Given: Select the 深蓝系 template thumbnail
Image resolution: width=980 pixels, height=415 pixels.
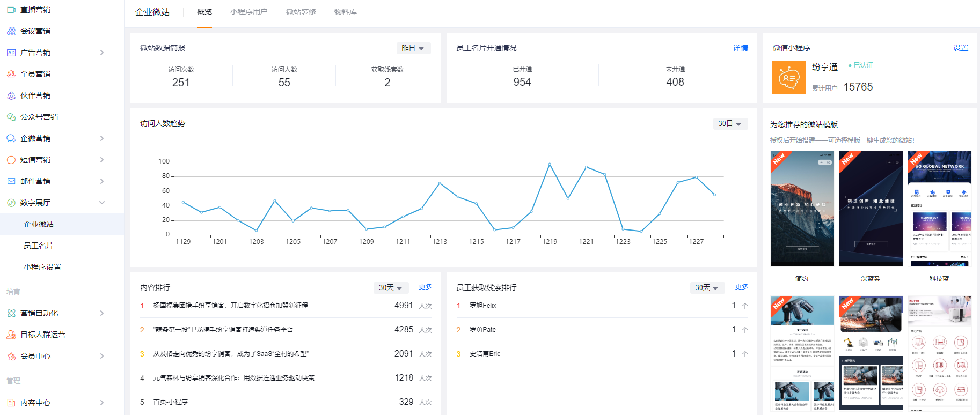Looking at the screenshot, I should click(871, 209).
